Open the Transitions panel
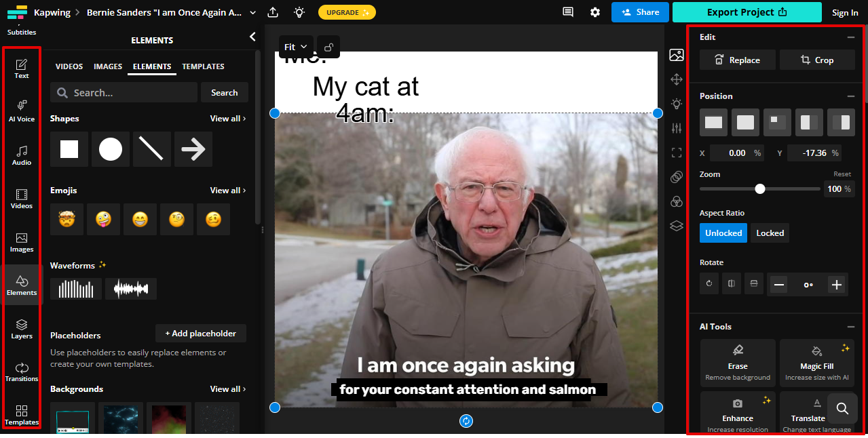 point(22,372)
